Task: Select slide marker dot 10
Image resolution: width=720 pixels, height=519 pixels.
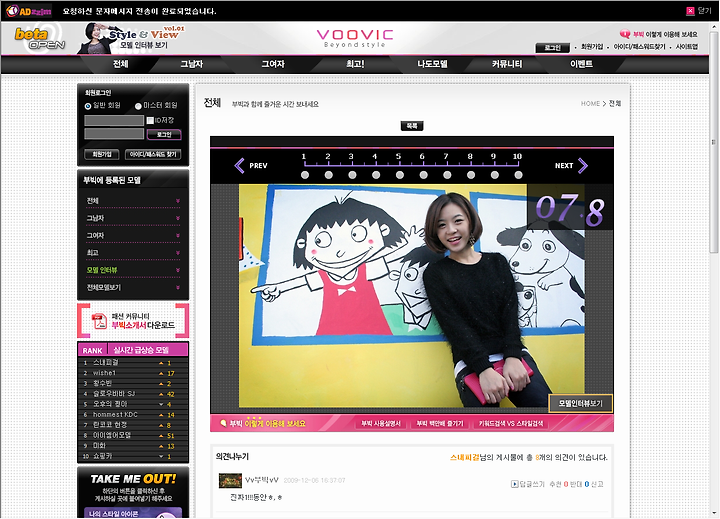Action: pyautogui.click(x=518, y=175)
